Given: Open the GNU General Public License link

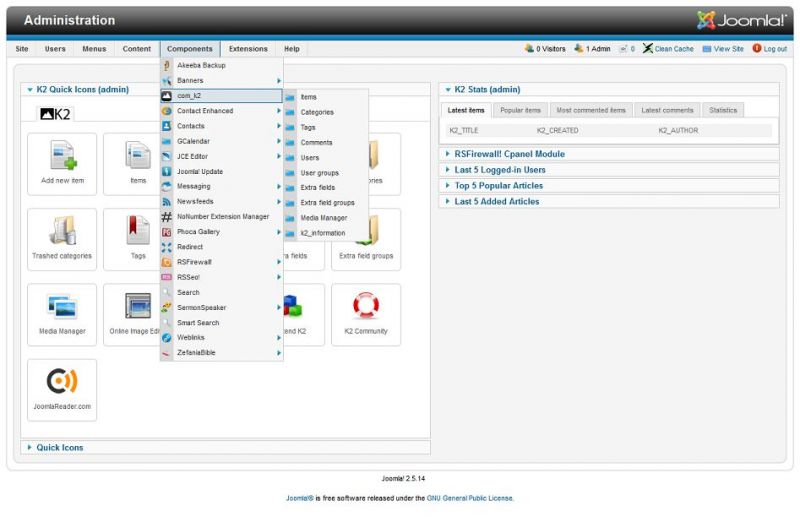Looking at the screenshot, I should [470, 498].
